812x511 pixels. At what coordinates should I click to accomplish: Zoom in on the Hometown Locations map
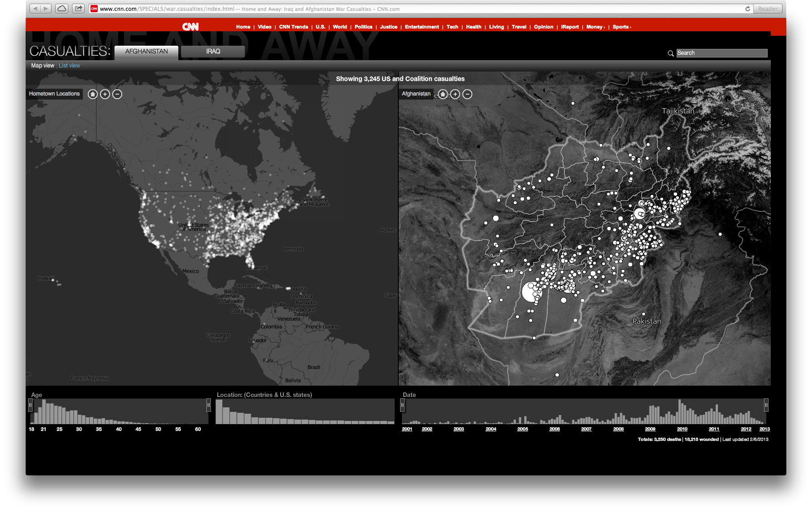click(105, 94)
